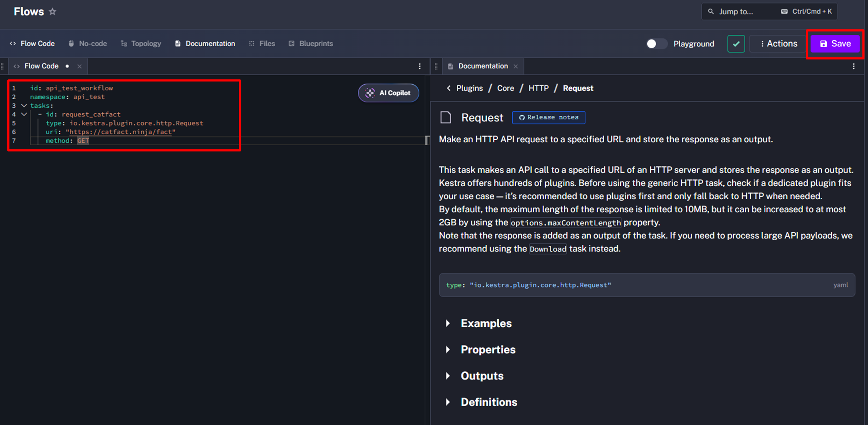Open Flow Code panel three-dot menu
The height and width of the screenshot is (425, 868).
click(x=420, y=66)
